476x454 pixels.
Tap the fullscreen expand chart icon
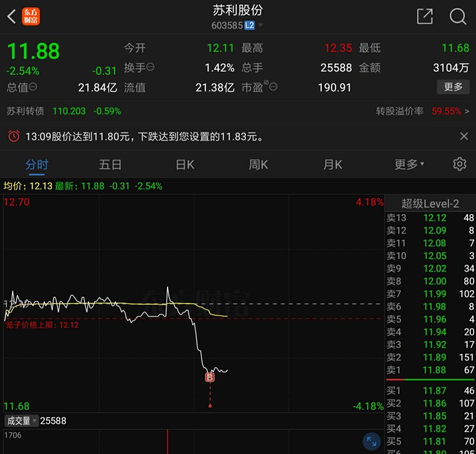372,441
